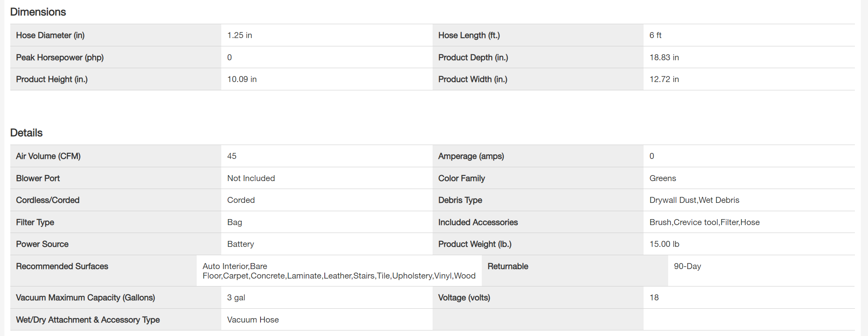868x336 pixels.
Task: Click the Filter Type label
Action: pos(35,222)
